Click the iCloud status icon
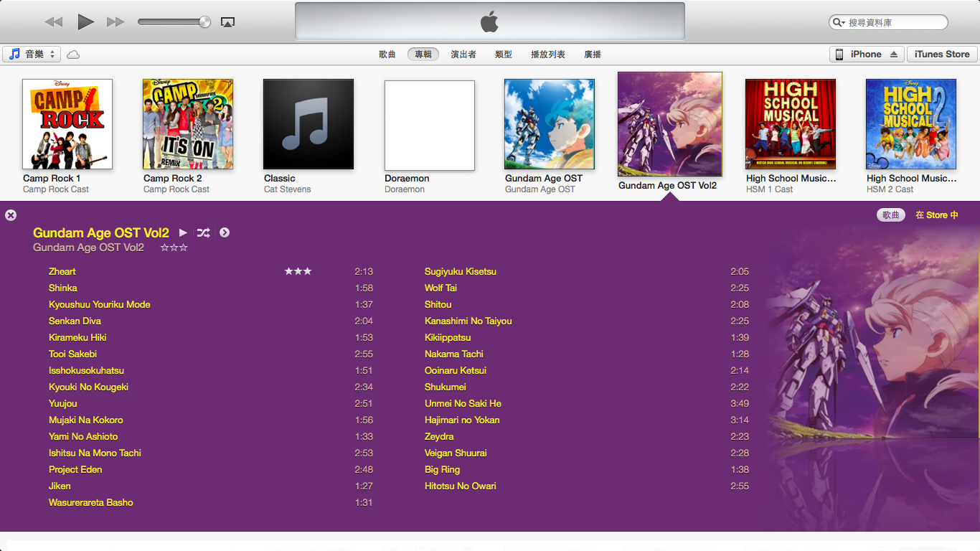Image resolution: width=980 pixels, height=551 pixels. click(73, 55)
